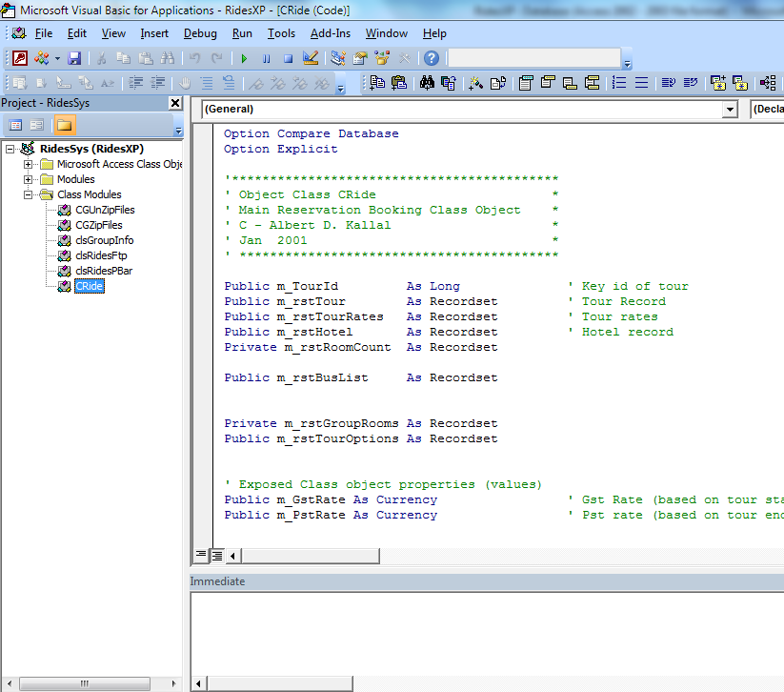Click the 'Option Explicit' code line
This screenshot has height=692, width=784.
pyautogui.click(x=280, y=149)
